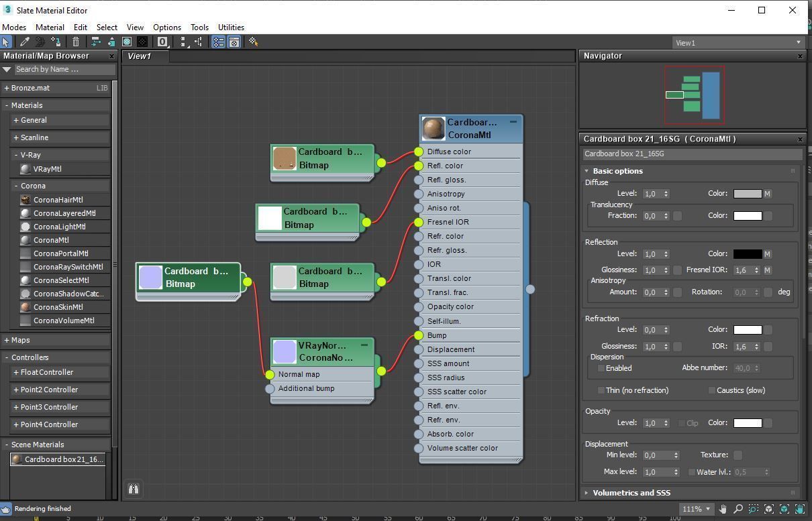Expand the Scanline materials group
Screen dimensions: 812x521
[15, 137]
